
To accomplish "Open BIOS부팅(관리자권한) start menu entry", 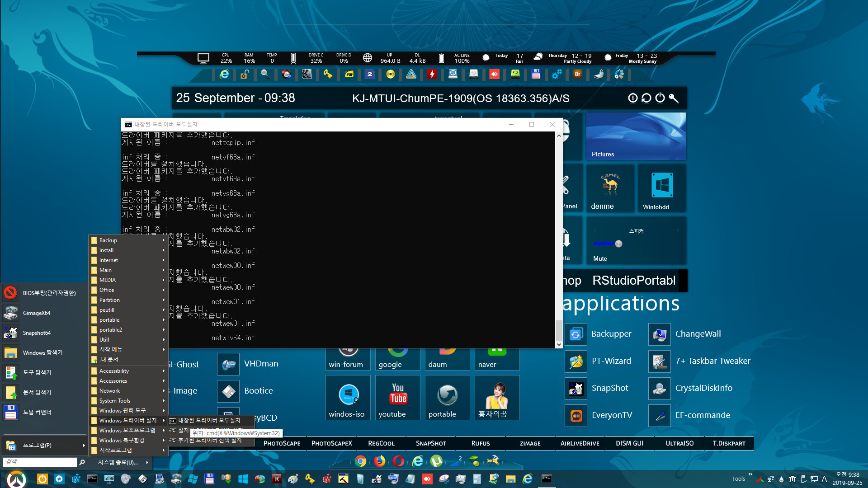I will click(x=44, y=293).
